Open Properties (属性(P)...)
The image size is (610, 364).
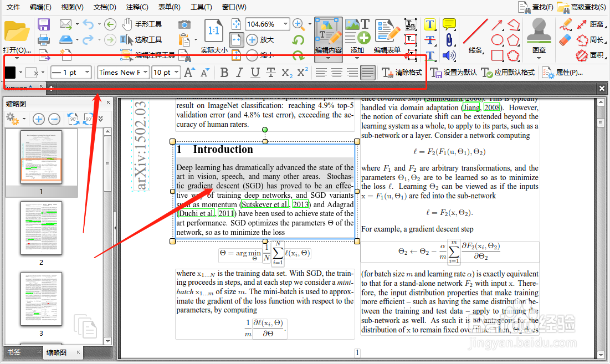pyautogui.click(x=562, y=73)
